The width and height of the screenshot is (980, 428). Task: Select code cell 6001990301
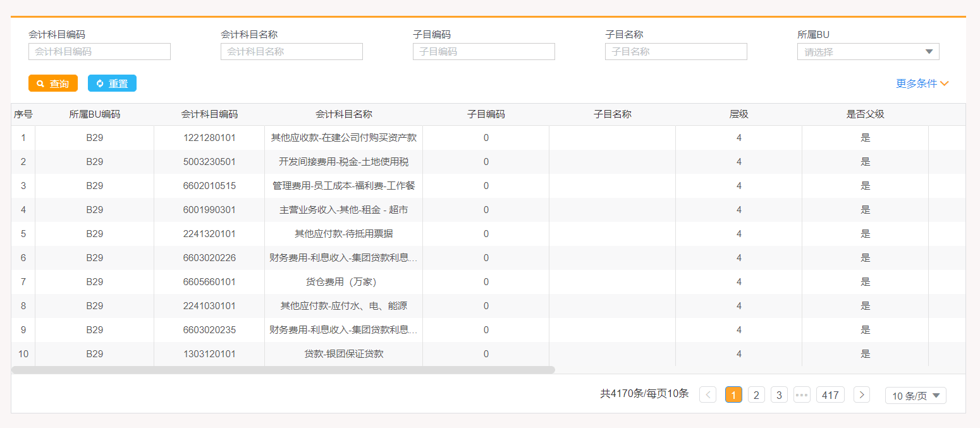pos(209,210)
